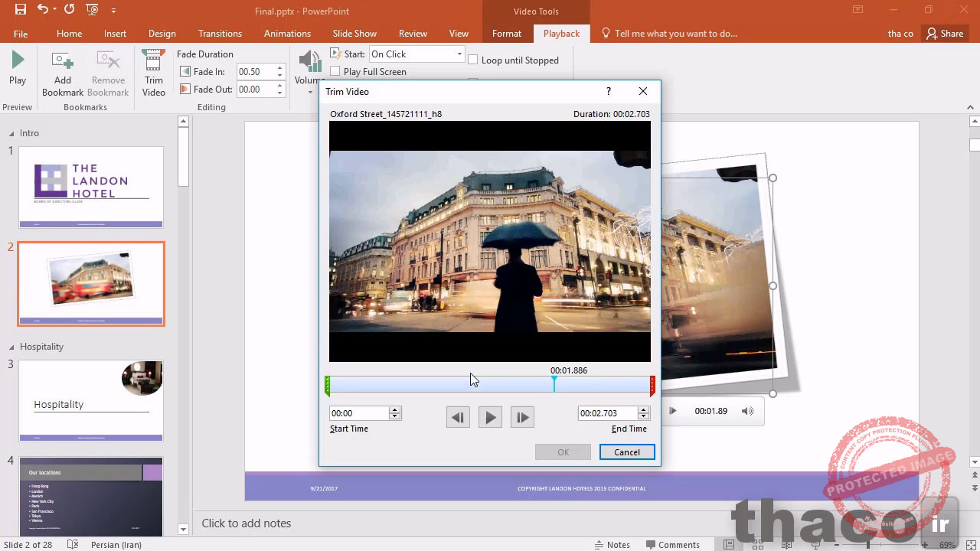
Task: Decrease End Time with down spinner
Action: 643,417
